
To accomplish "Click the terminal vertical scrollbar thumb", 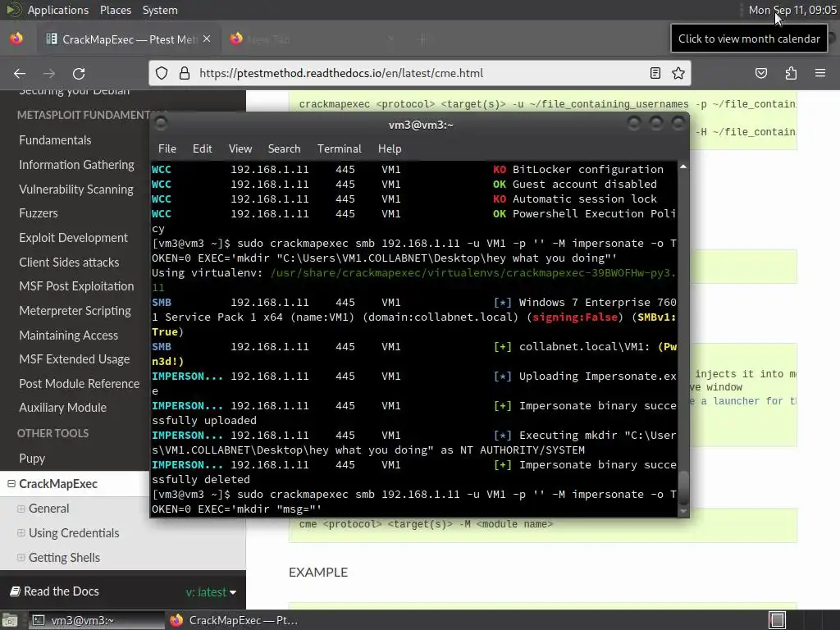I will click(x=683, y=487).
